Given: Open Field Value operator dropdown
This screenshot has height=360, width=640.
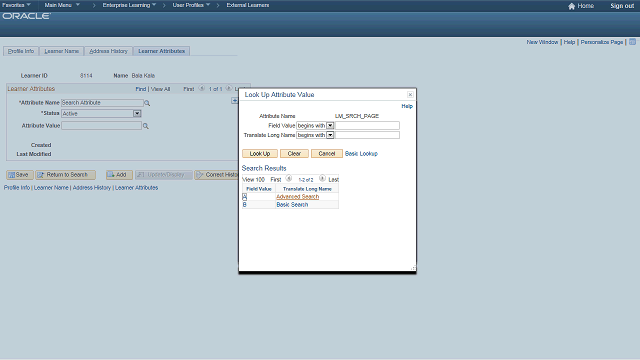Looking at the screenshot, I should 330,126.
